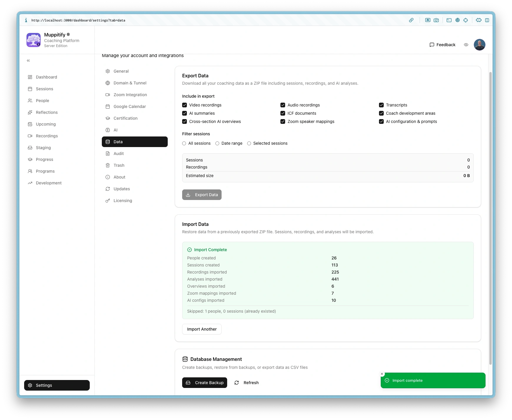Go to Recordings in the sidebar
This screenshot has width=512, height=420.
click(46, 136)
